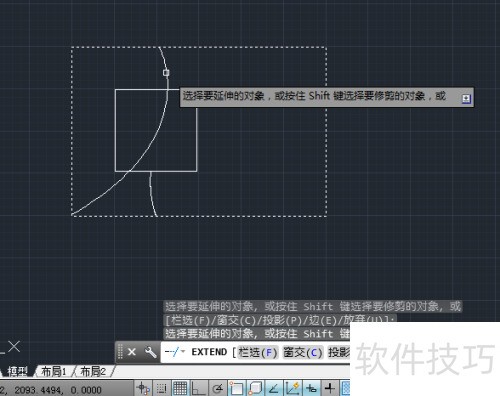500x396 pixels.
Task: Choose the 投影 projection option
Action: pos(339,352)
